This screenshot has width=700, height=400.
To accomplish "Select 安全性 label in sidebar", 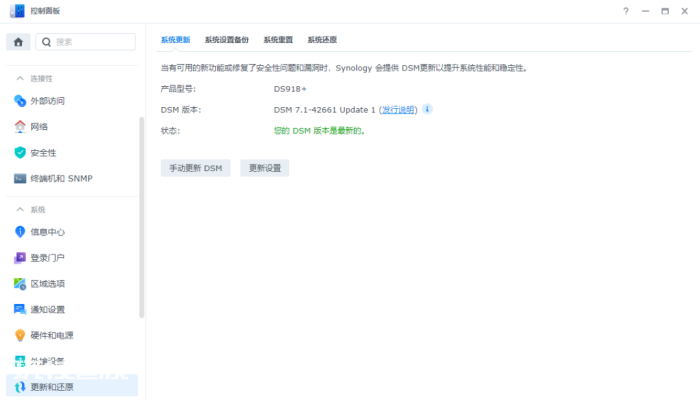I will 43,153.
